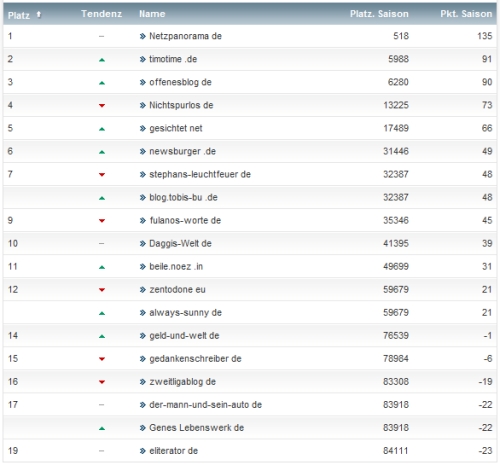The image size is (500, 465).
Task: Click the green up arrow for beile.noez
Action: click(102, 267)
